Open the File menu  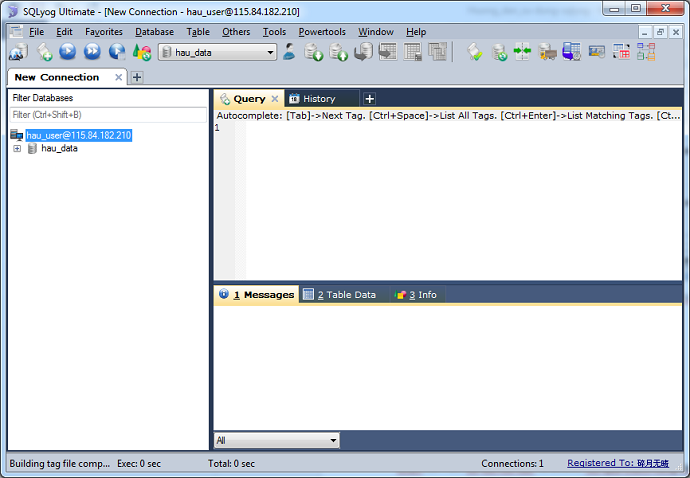[37, 32]
